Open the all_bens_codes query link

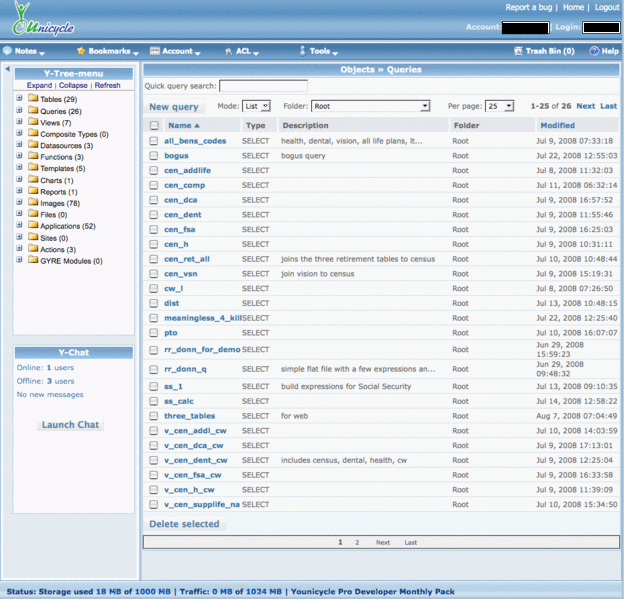[195, 141]
